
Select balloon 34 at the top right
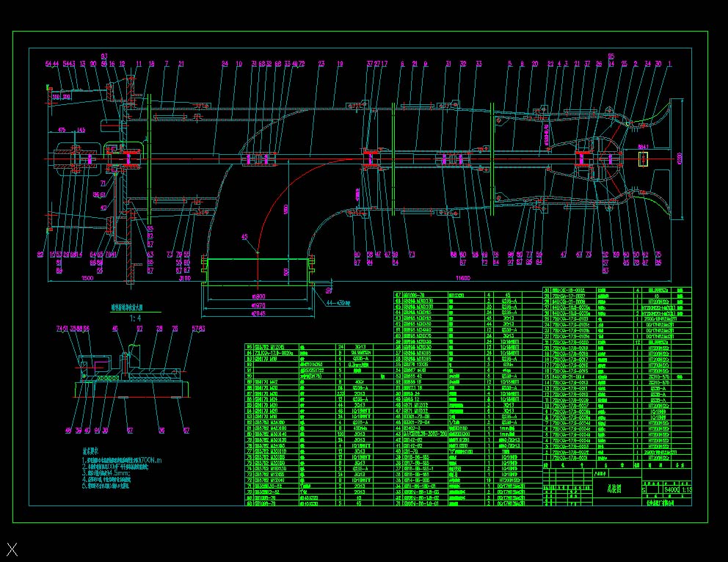[x=648, y=64]
